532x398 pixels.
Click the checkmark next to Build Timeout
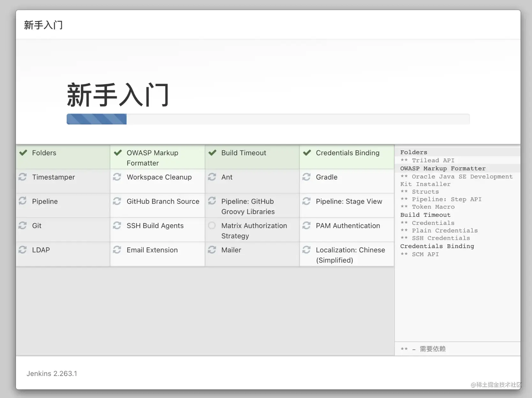coord(212,153)
